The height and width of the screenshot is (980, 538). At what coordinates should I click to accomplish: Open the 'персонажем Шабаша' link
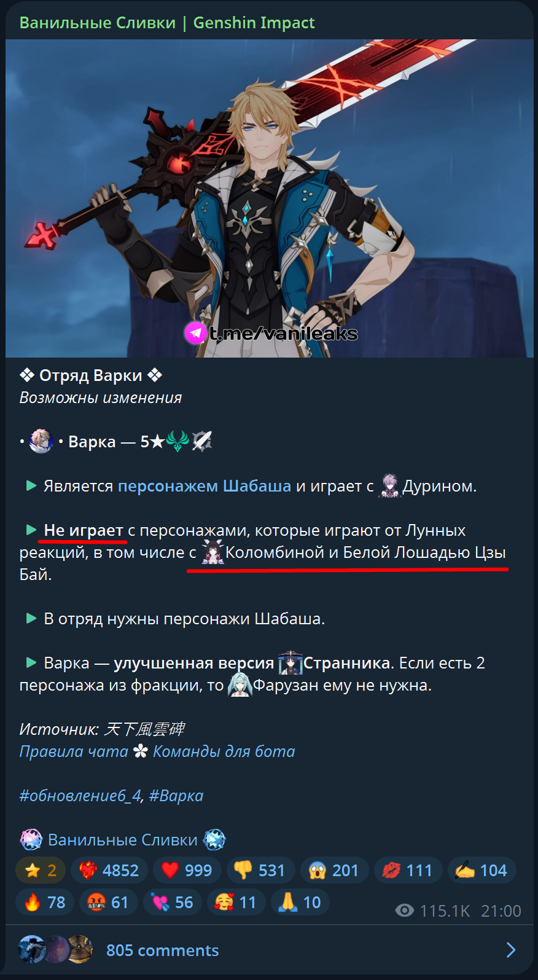coord(205,486)
